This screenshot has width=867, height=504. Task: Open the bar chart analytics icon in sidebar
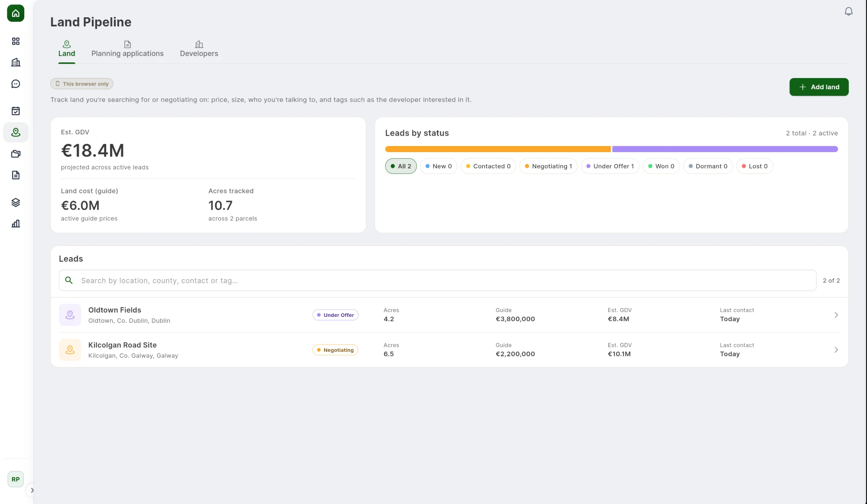coord(16,224)
